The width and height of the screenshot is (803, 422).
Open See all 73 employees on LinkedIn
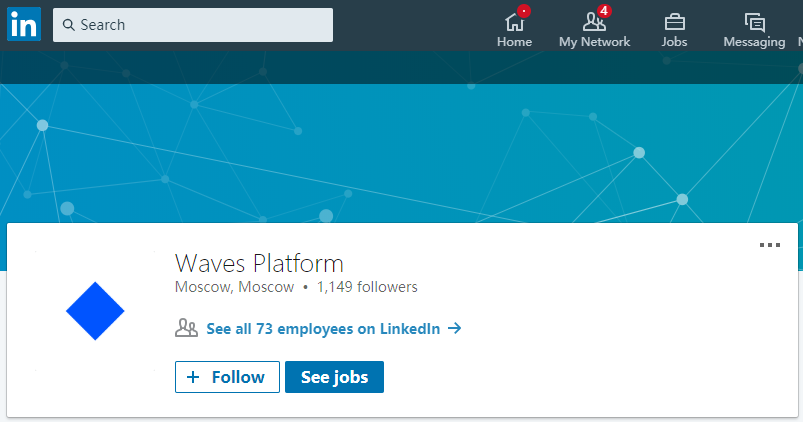(x=322, y=328)
